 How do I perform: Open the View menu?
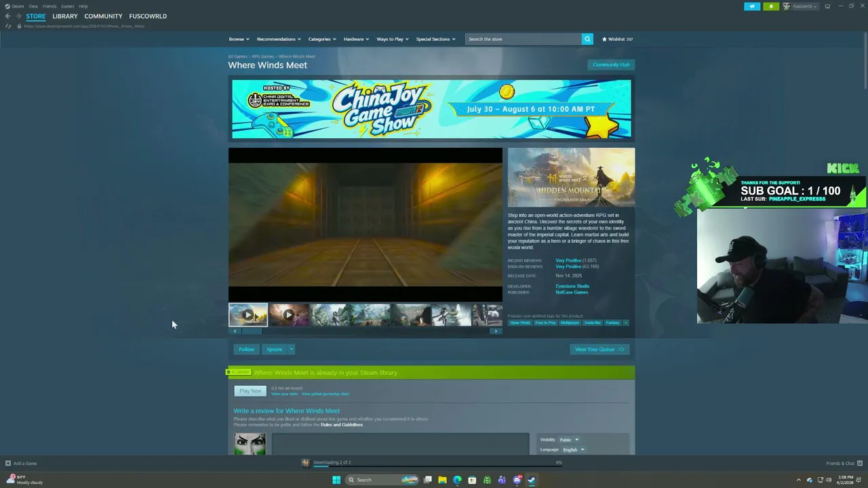point(33,6)
